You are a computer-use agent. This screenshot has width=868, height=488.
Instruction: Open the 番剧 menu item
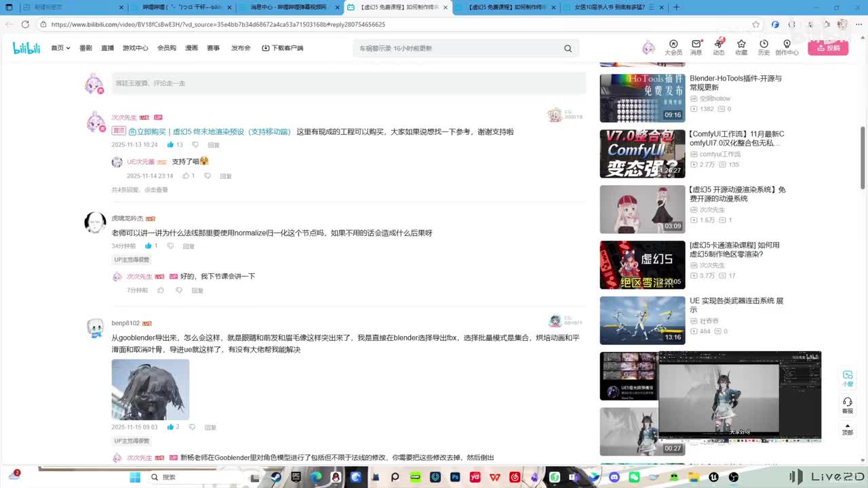85,48
